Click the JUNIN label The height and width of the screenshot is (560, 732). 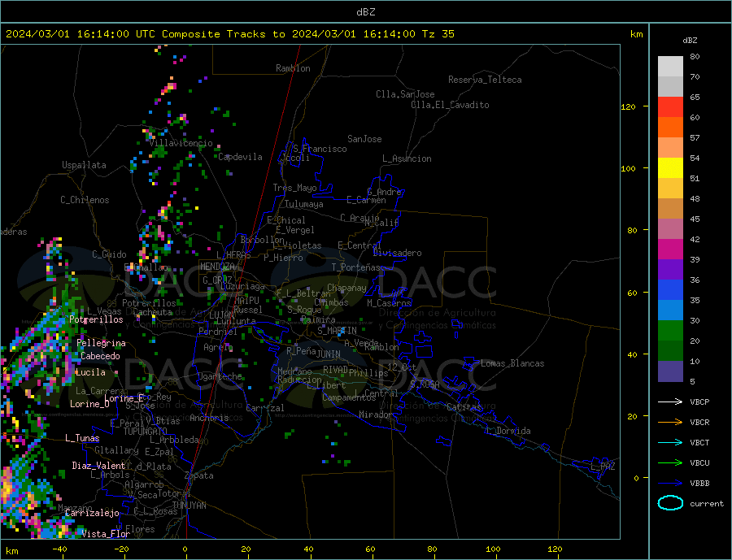click(x=329, y=354)
